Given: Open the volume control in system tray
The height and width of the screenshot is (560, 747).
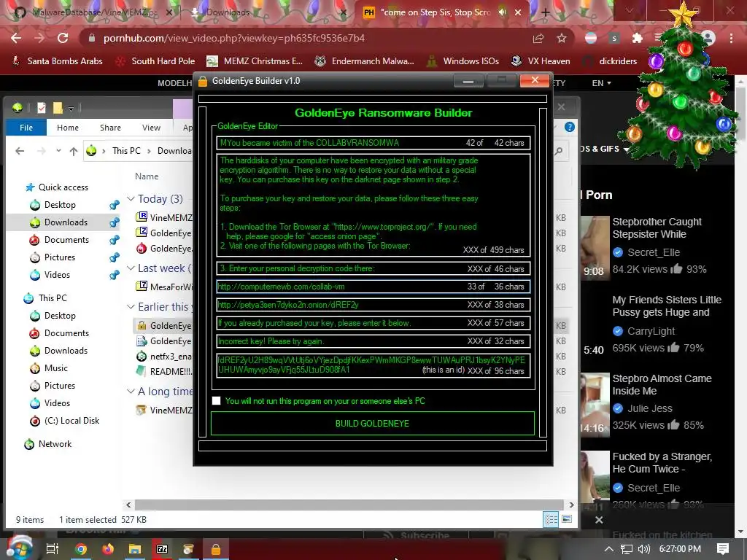Looking at the screenshot, I should click(643, 549).
